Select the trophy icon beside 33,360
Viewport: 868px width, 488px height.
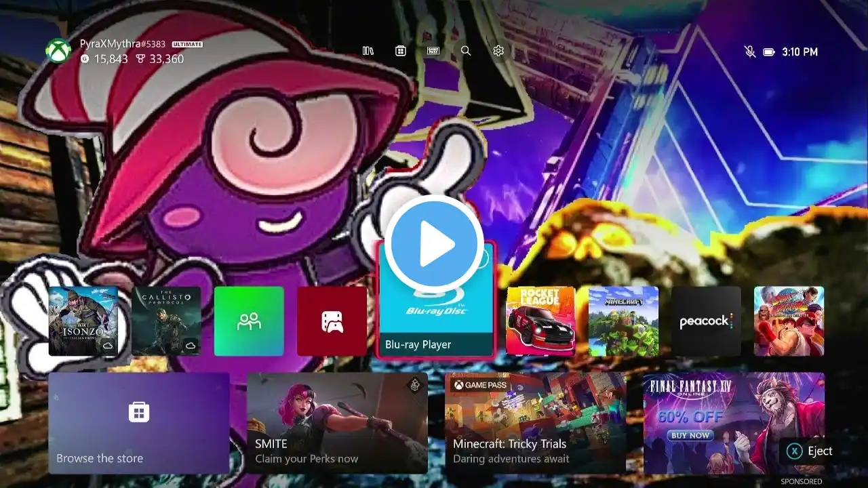pyautogui.click(x=140, y=59)
